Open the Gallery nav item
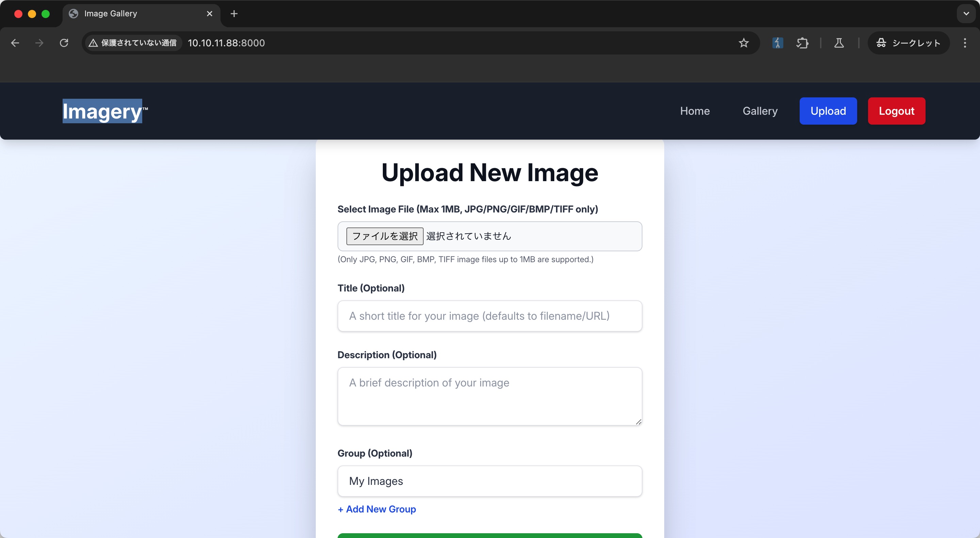The image size is (980, 538). (760, 111)
